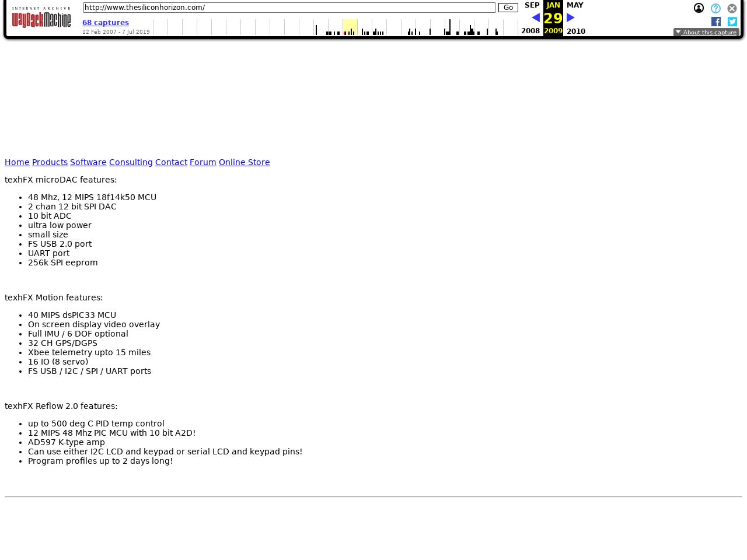Focus the Wayback URL input field
The image size is (747, 560).
[289, 8]
